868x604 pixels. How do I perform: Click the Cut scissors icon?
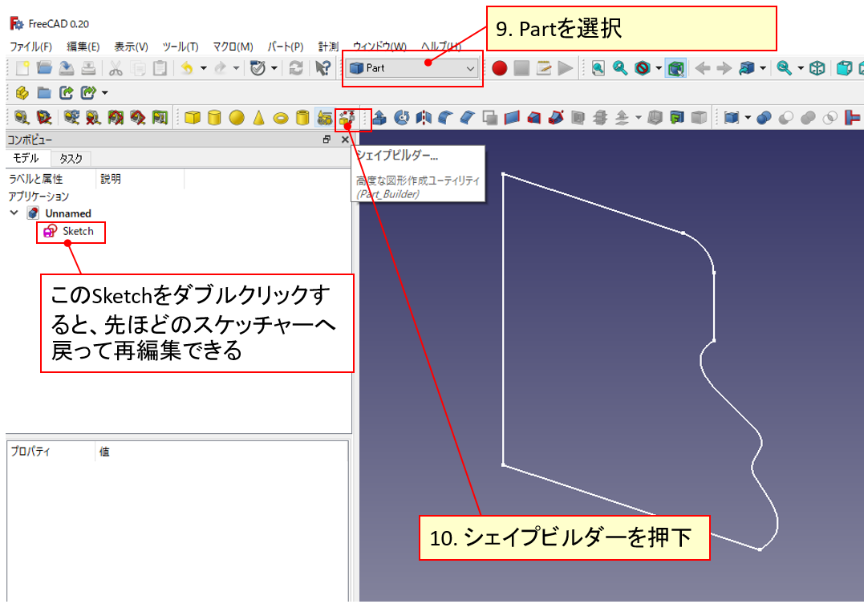[x=116, y=68]
